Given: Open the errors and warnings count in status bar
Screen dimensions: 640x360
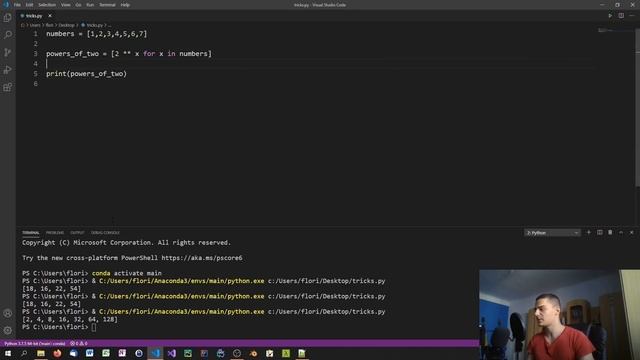Looking at the screenshot, I should (x=79, y=344).
